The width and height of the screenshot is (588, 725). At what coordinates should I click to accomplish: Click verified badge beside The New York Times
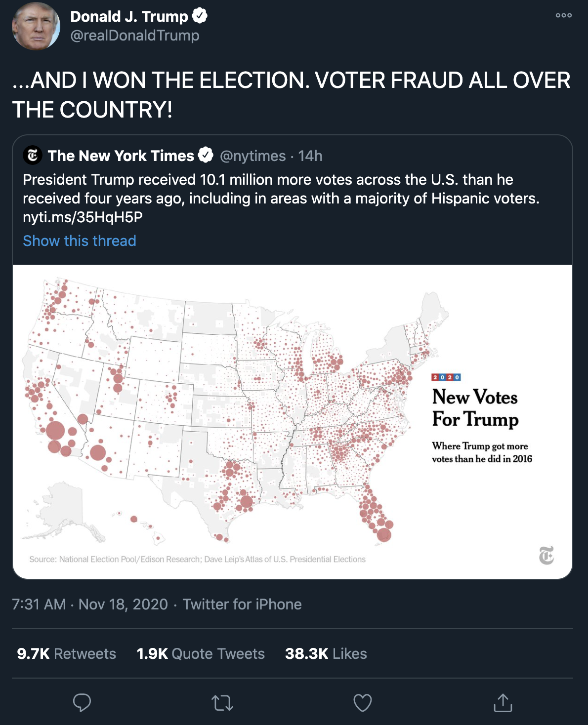(x=206, y=155)
